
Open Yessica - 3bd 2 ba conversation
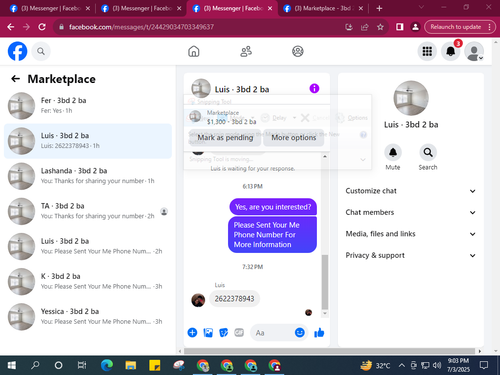click(x=88, y=317)
